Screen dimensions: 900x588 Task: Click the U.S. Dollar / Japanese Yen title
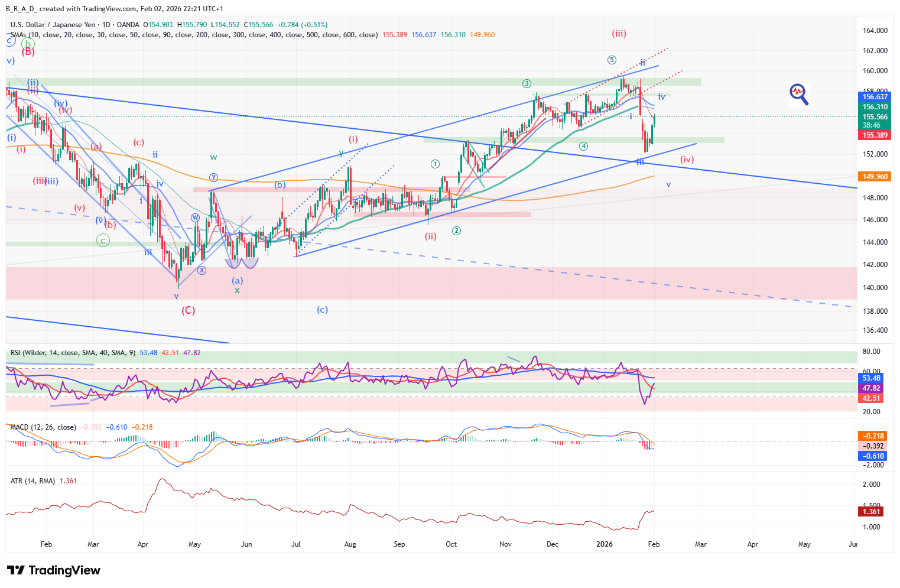click(x=53, y=25)
